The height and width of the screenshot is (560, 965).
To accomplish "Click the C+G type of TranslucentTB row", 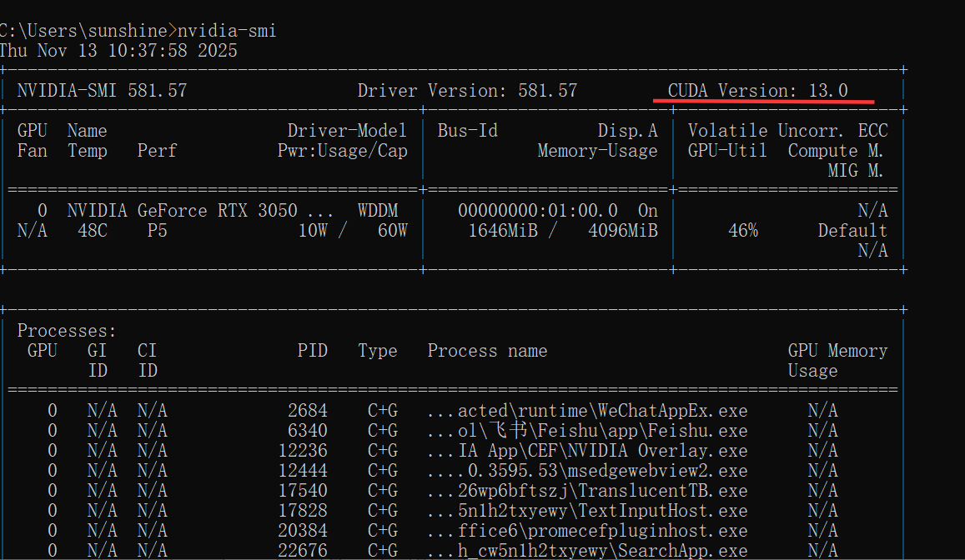I will point(383,491).
